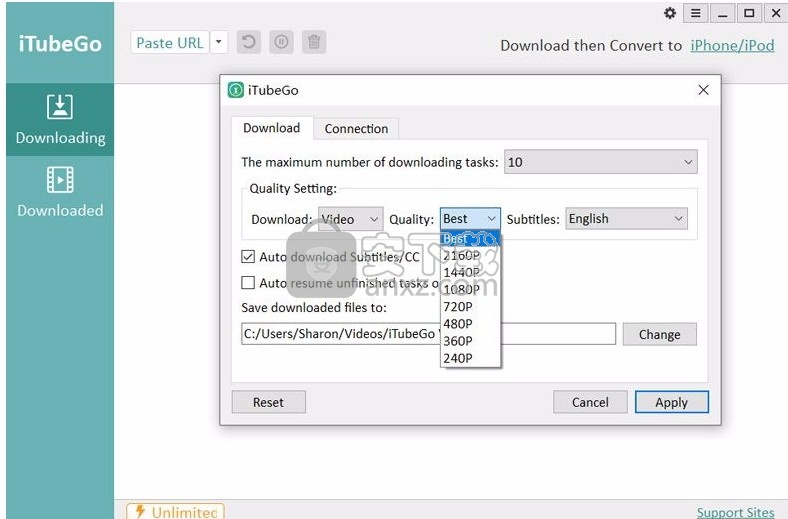
Task: Click the Reset button
Action: click(268, 402)
